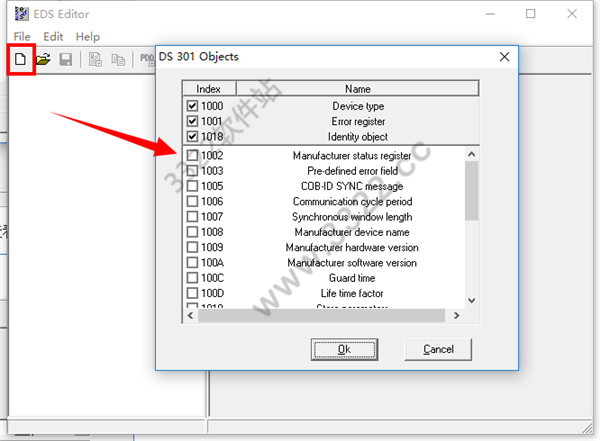Click the Name column header
The image size is (600, 441).
pyautogui.click(x=357, y=89)
